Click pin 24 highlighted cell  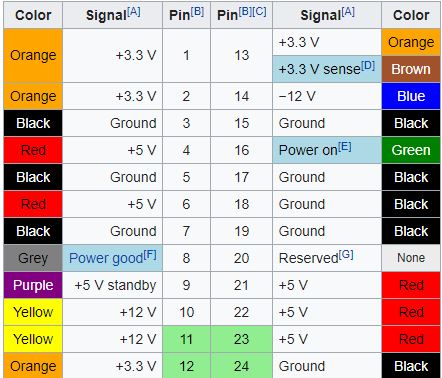(x=241, y=366)
